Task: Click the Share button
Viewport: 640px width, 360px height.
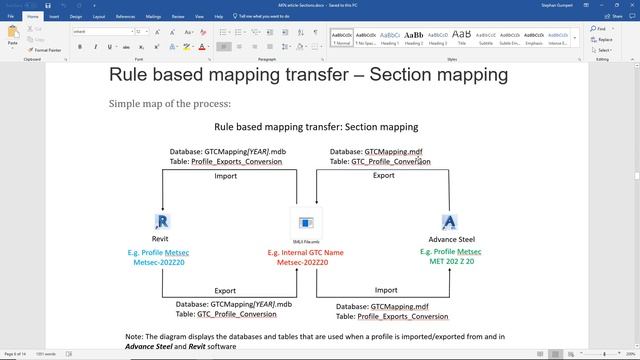Action: tap(614, 16)
